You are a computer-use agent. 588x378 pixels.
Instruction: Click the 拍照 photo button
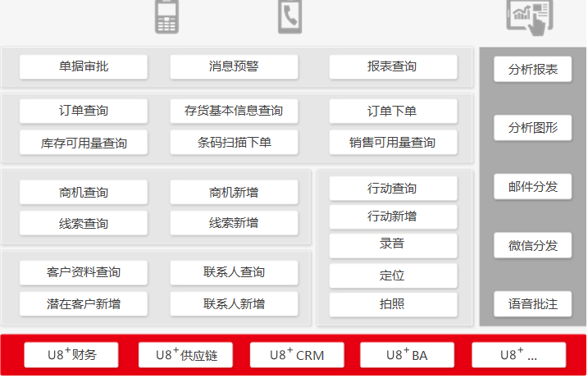[x=393, y=304]
